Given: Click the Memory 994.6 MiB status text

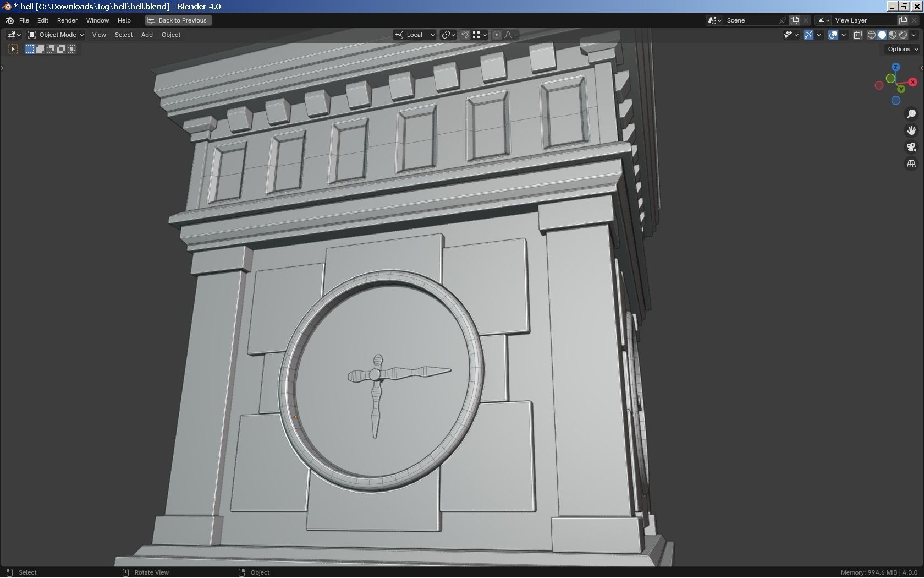Looking at the screenshot, I should pyautogui.click(x=868, y=572).
